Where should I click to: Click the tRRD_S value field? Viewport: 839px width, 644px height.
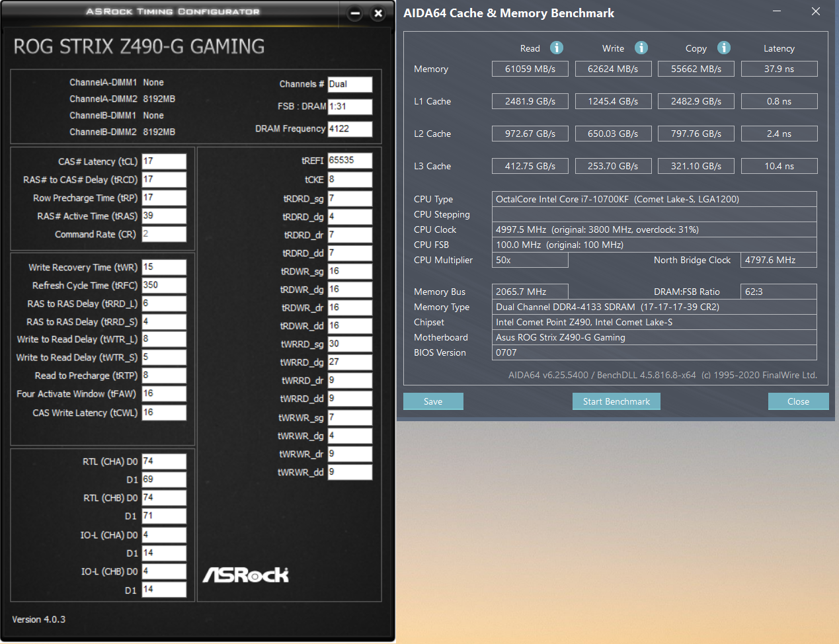[x=164, y=322]
